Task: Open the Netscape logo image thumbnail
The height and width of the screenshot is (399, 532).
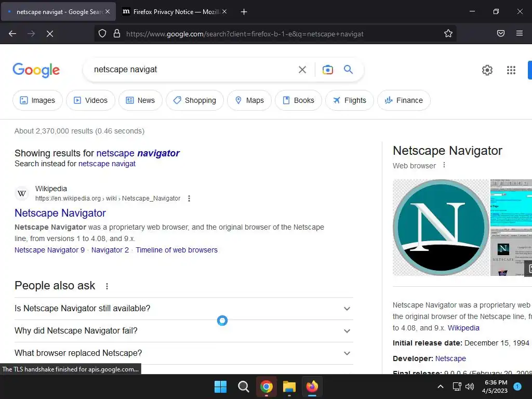Action: [x=441, y=228]
